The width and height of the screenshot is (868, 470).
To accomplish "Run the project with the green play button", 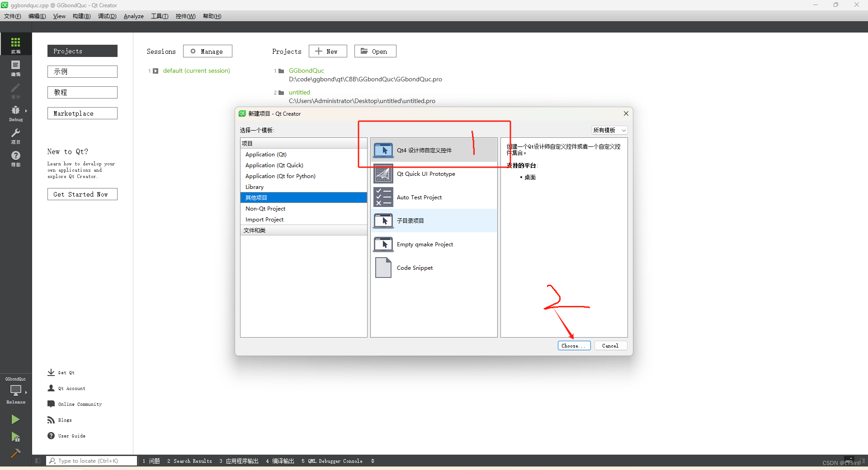I will tap(15, 419).
